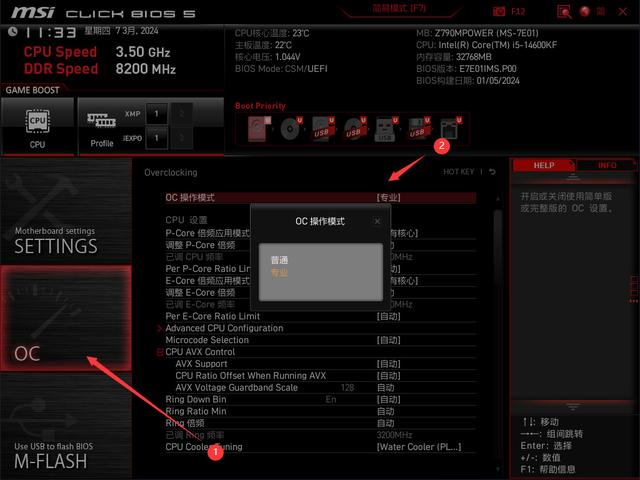Open the BIOS search magnifier icon
This screenshot has height=480, width=640.
point(564,11)
